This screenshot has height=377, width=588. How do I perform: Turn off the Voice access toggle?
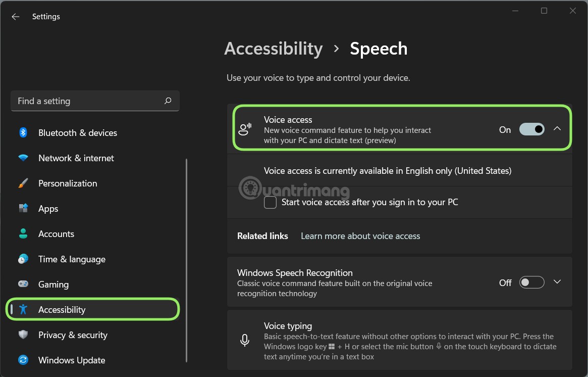tap(532, 129)
